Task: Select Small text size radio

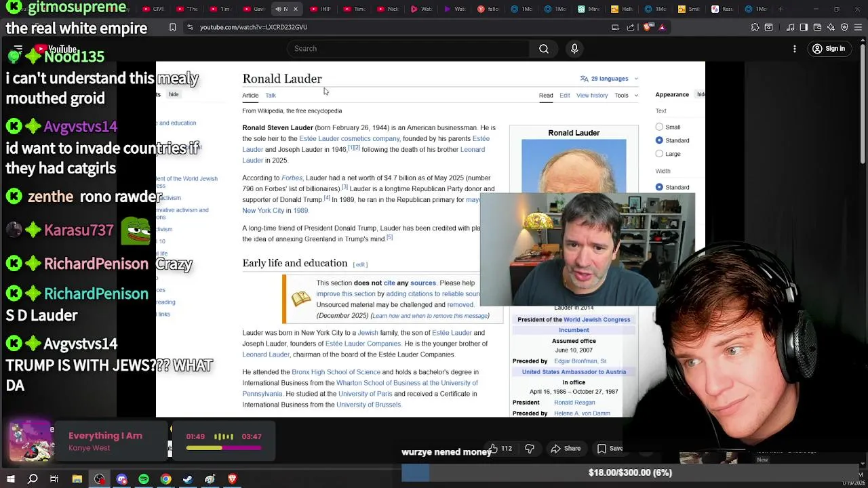Action: click(x=659, y=127)
